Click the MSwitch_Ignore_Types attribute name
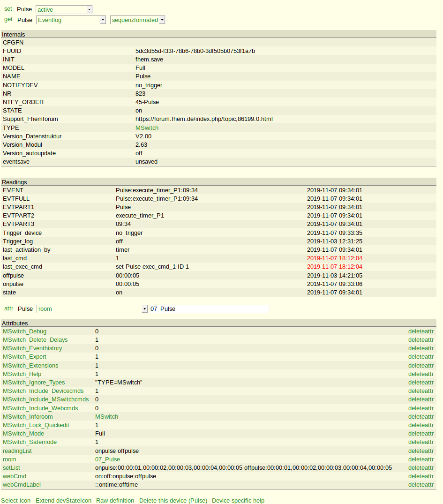443x504 pixels. (34, 383)
